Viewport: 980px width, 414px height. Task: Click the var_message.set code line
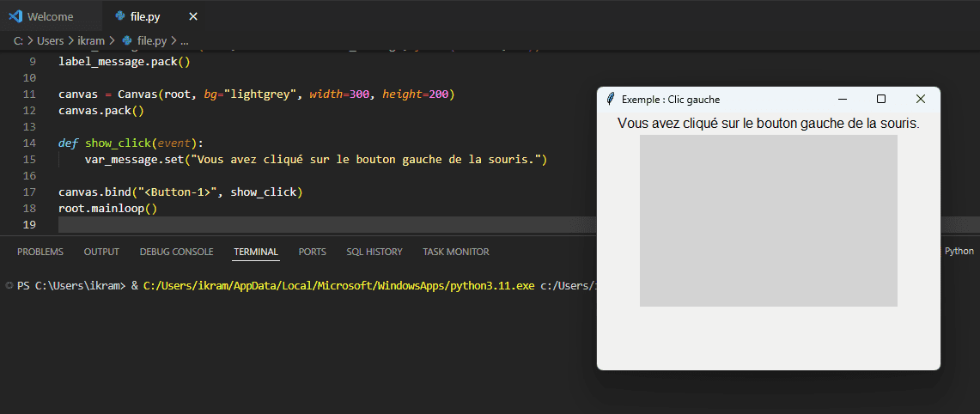pos(315,160)
